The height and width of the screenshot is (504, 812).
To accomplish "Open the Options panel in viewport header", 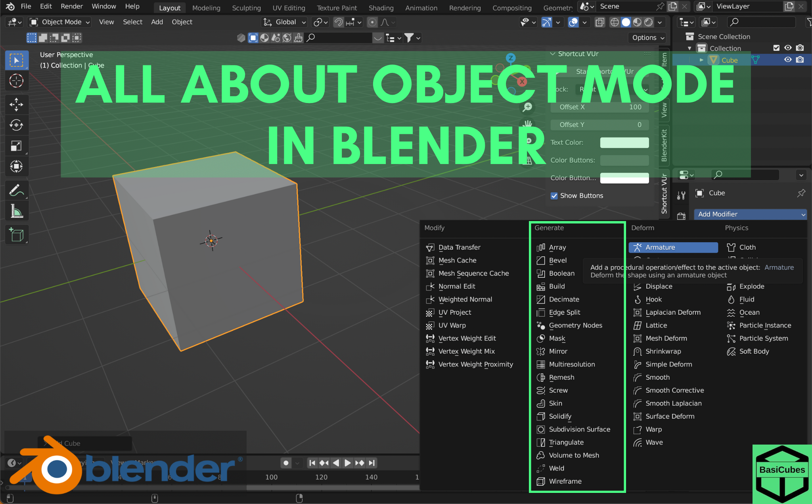I will [647, 38].
